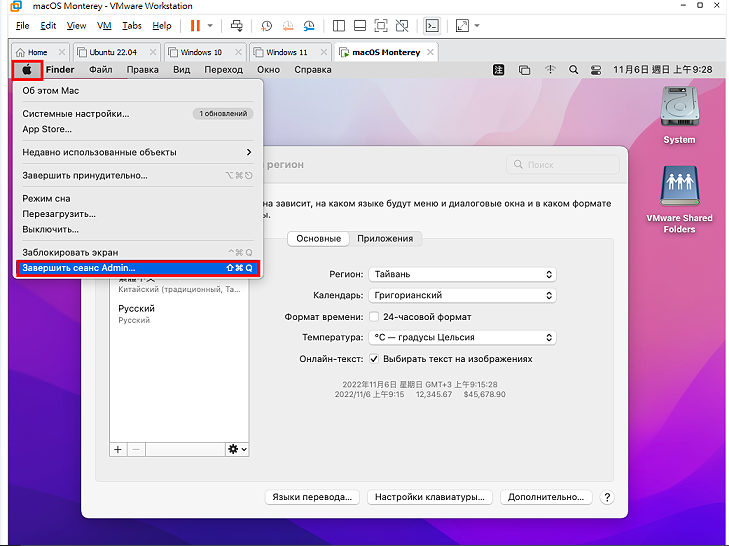Choose Режим сна from Apple menu

coord(138,199)
